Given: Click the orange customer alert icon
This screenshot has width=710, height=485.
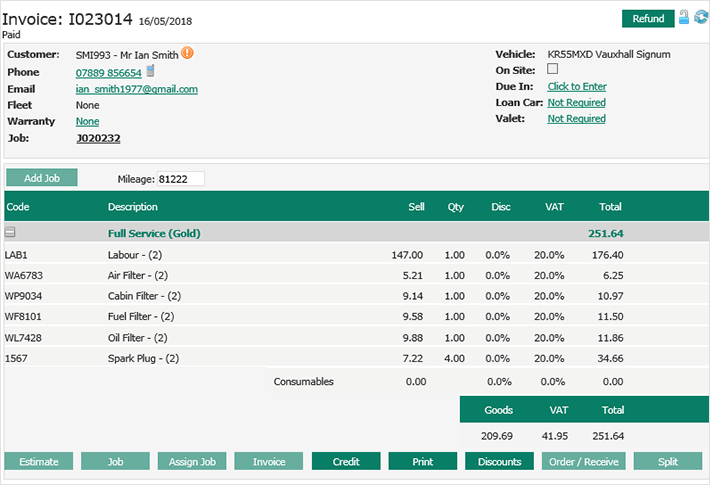Looking at the screenshot, I should [x=186, y=54].
